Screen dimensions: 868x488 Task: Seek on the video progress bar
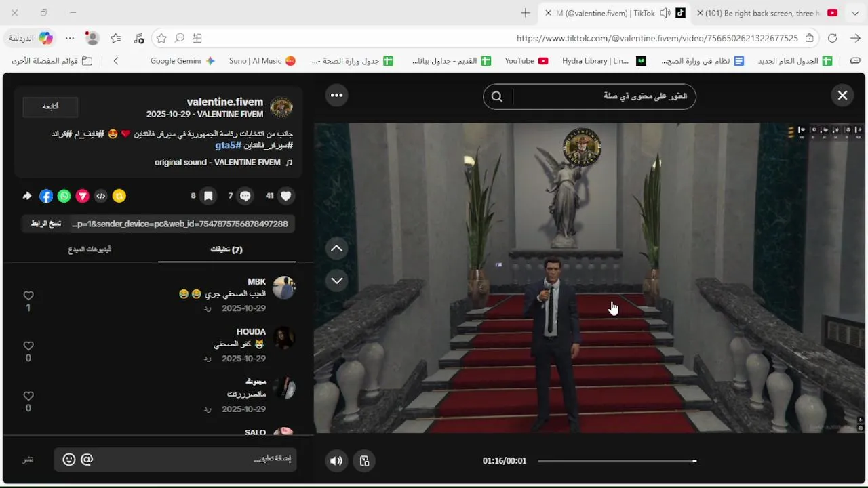tap(617, 461)
